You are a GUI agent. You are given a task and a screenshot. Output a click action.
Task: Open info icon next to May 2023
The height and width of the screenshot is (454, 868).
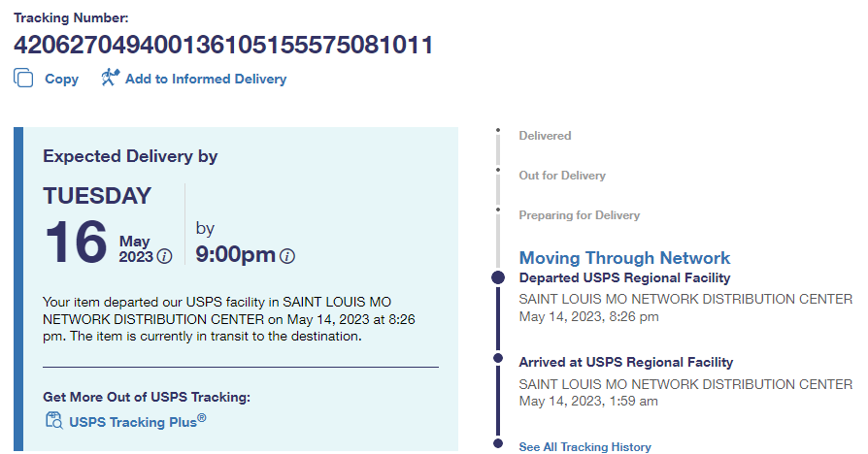pyautogui.click(x=164, y=256)
